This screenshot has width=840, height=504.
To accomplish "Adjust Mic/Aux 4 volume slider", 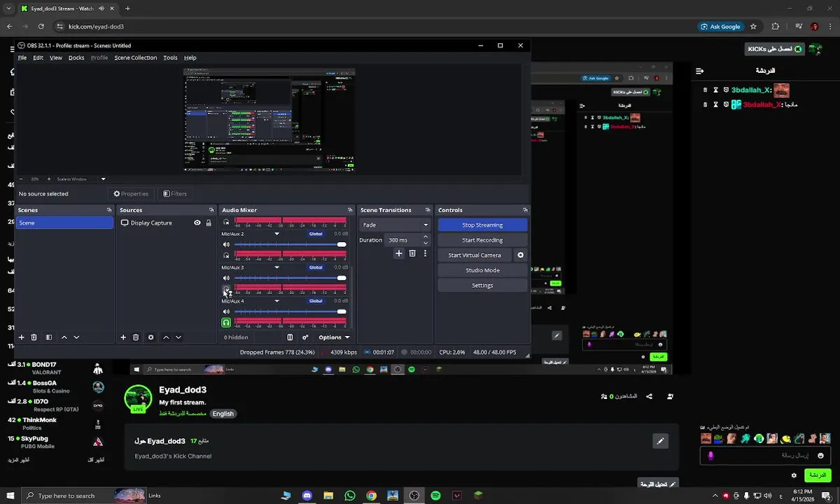I will click(x=290, y=311).
